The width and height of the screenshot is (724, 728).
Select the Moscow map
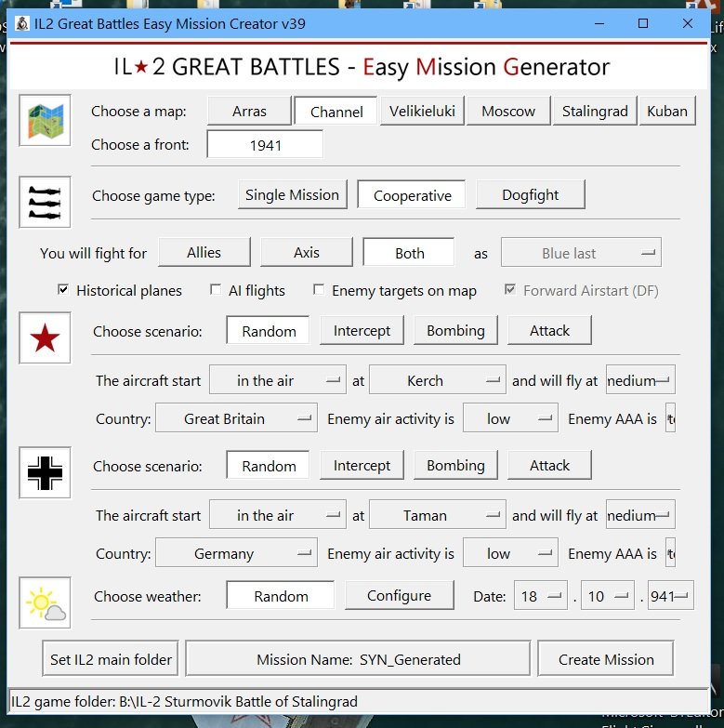click(x=508, y=111)
